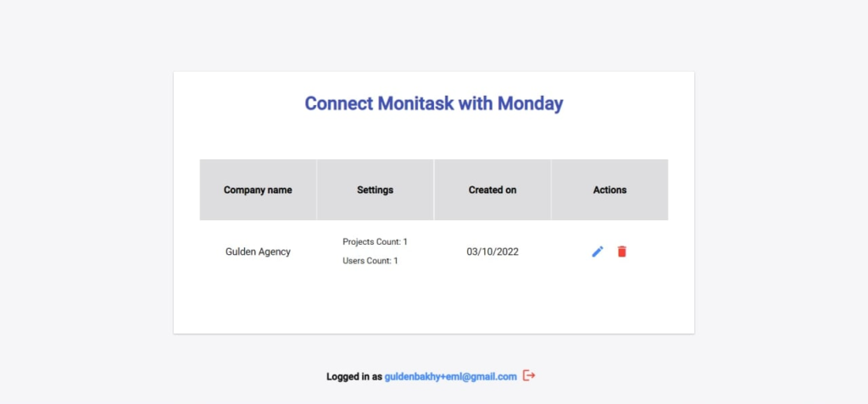Select the Gulden Agency company name cell
Screen dimensions: 868x404
258,252
